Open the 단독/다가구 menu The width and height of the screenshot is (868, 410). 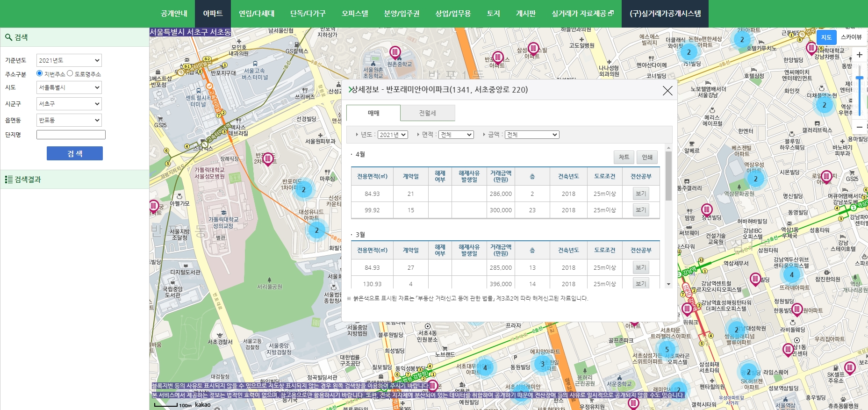[308, 14]
